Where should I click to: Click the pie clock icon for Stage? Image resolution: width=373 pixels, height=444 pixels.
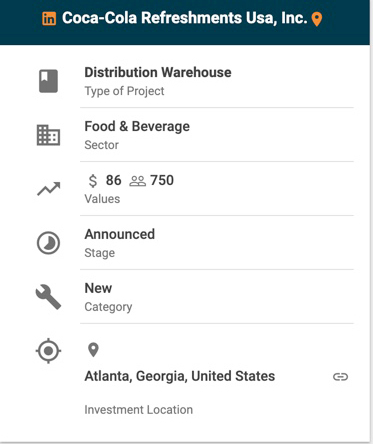pos(48,243)
